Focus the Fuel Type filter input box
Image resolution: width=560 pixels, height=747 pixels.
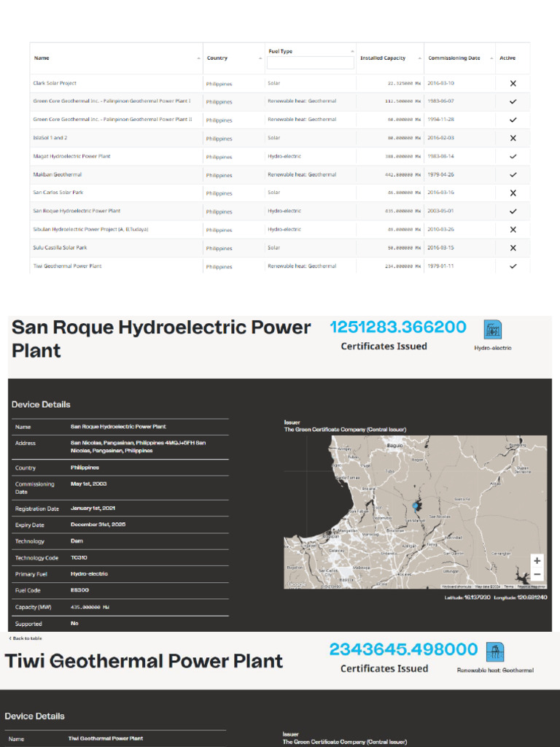point(310,63)
